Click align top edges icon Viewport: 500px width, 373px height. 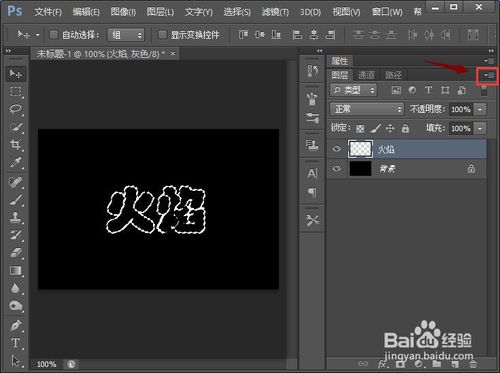(243, 34)
